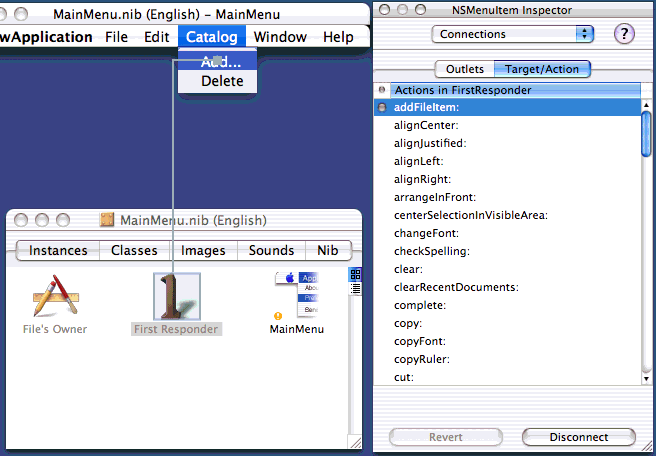Open the Window menu
The height and width of the screenshot is (456, 656).
click(x=280, y=37)
